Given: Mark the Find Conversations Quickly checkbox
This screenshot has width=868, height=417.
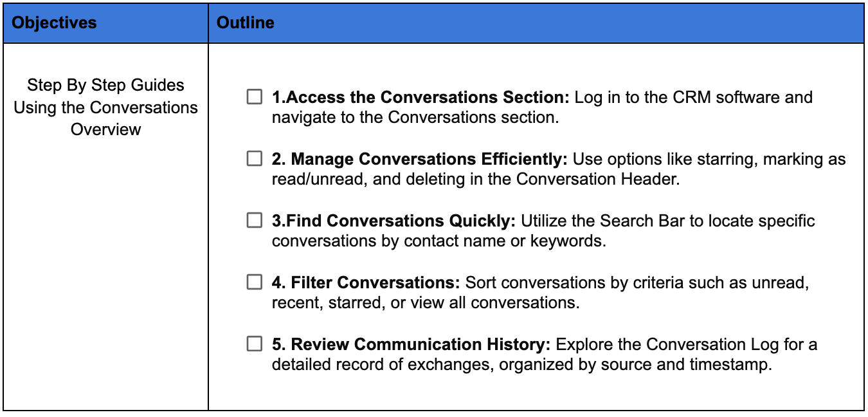Looking at the screenshot, I should click(255, 221).
